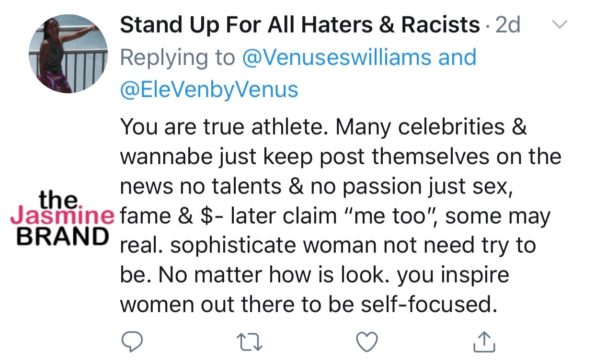Image resolution: width=595 pixels, height=362 pixels.
Task: Like the tweet with the heart icon
Action: (367, 342)
